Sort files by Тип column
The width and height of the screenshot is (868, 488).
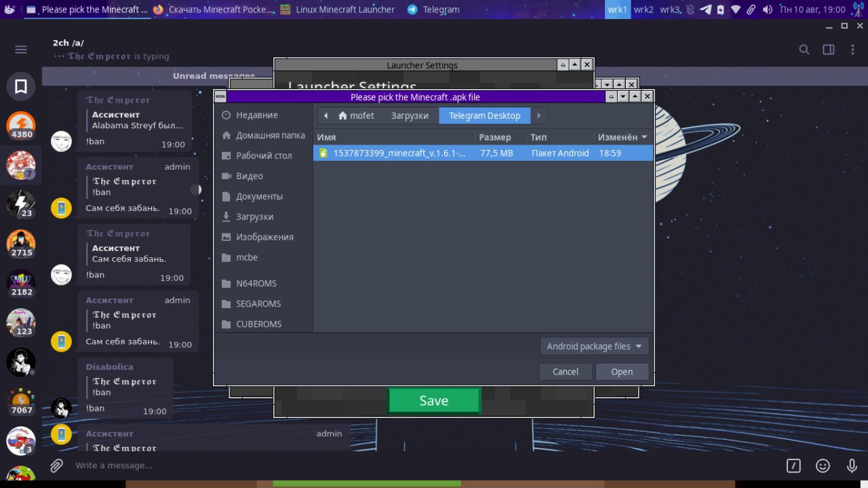point(559,137)
